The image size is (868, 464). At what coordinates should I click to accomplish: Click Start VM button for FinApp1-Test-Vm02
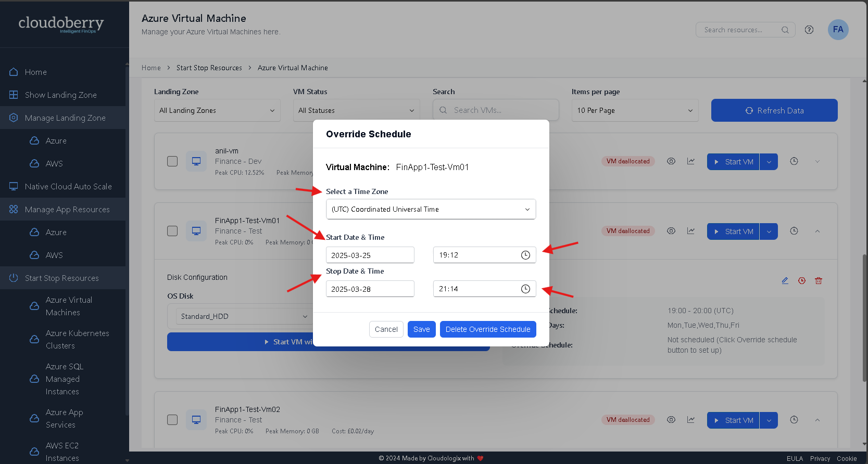pos(733,420)
